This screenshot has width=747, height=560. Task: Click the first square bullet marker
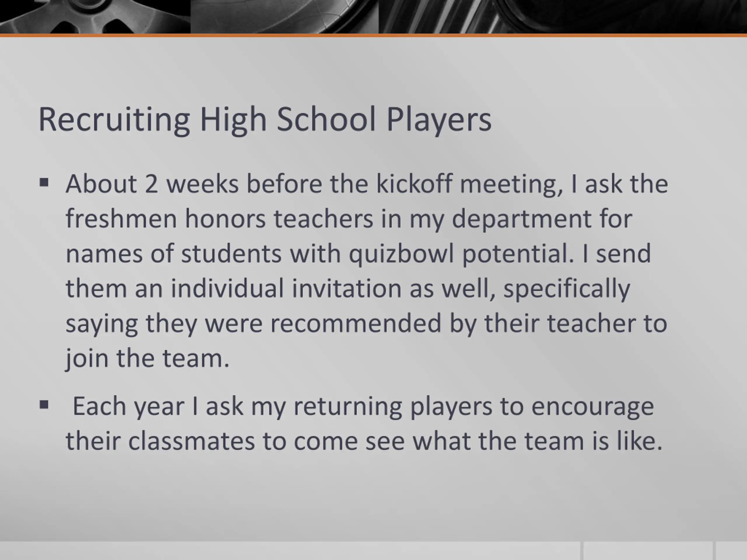[x=44, y=183]
